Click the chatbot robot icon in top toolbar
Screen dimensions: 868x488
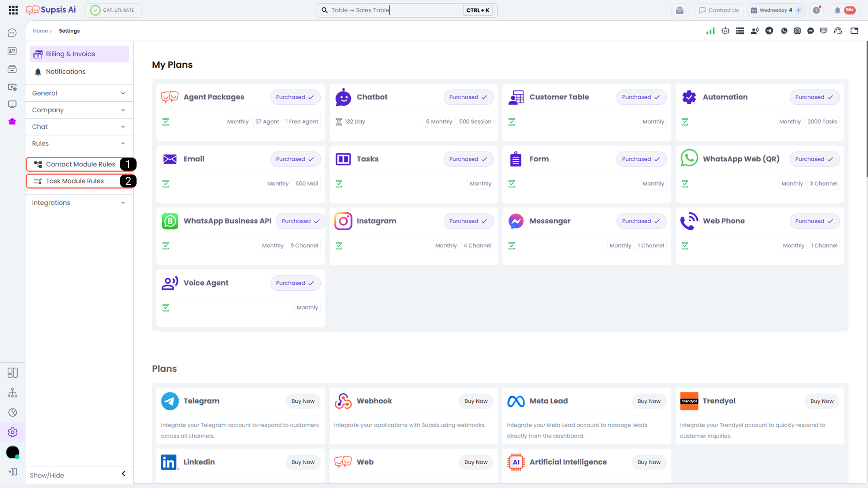[725, 31]
